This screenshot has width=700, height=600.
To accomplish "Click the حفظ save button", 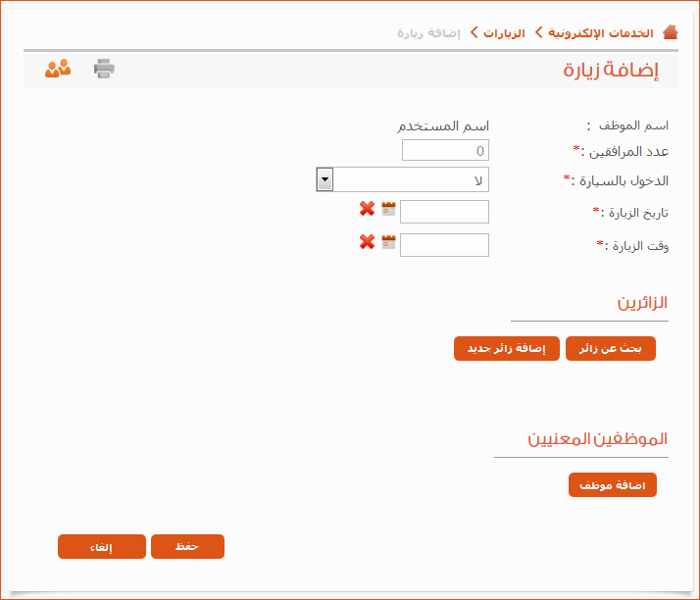I will [187, 546].
